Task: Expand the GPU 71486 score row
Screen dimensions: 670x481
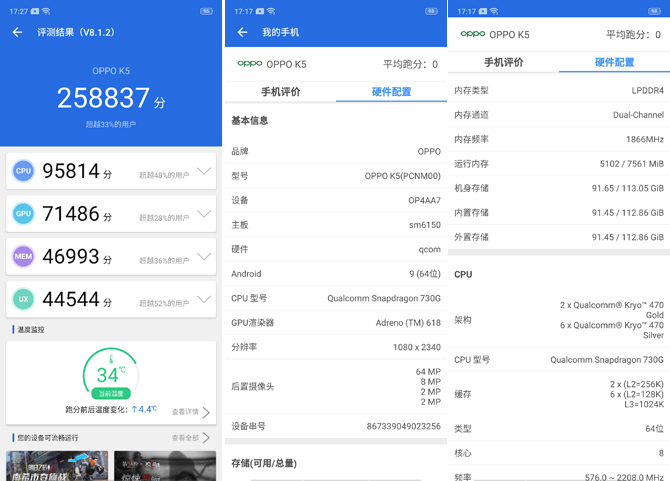Action: tap(204, 214)
